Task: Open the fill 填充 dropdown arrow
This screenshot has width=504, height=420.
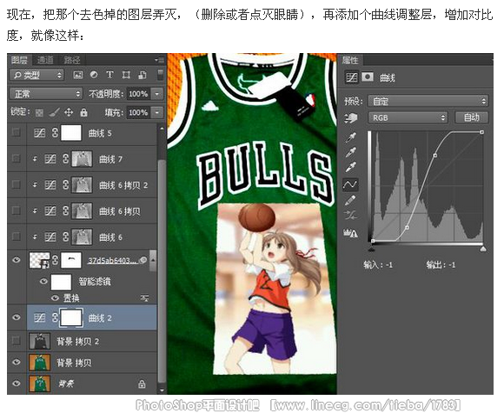Action: pyautogui.click(x=157, y=112)
